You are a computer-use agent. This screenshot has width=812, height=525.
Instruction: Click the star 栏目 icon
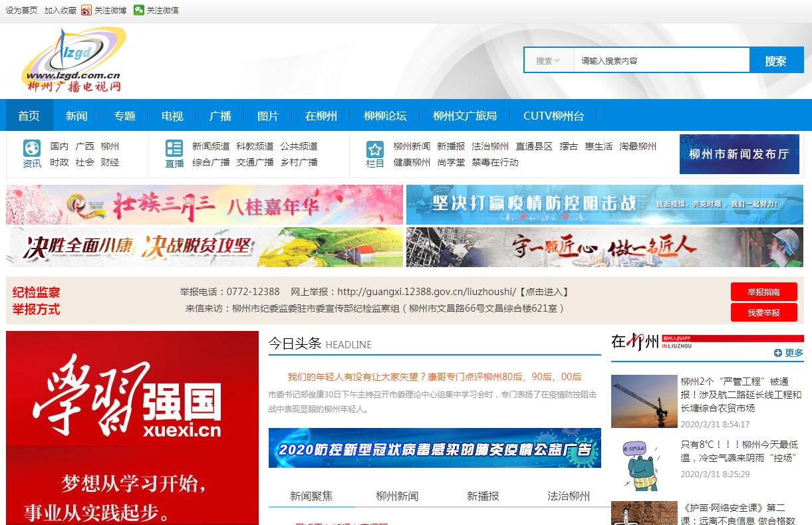point(375,149)
